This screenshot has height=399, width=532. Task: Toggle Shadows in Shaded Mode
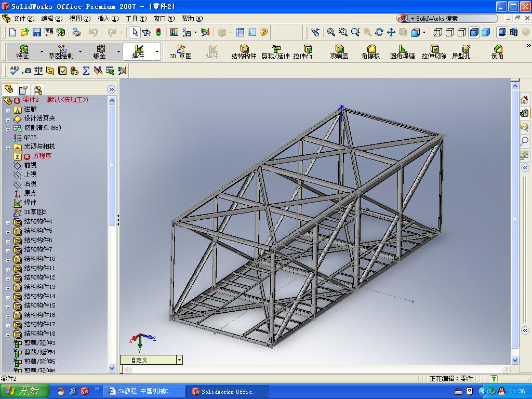coord(502,32)
